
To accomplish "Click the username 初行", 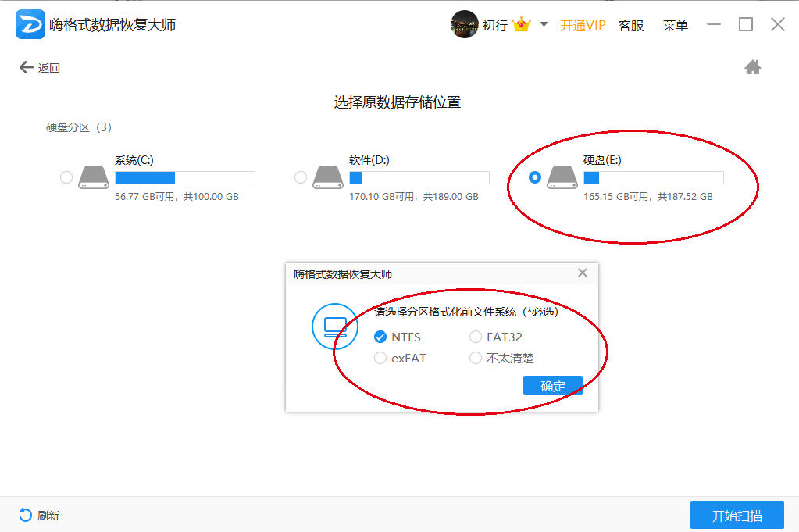I will pos(495,25).
